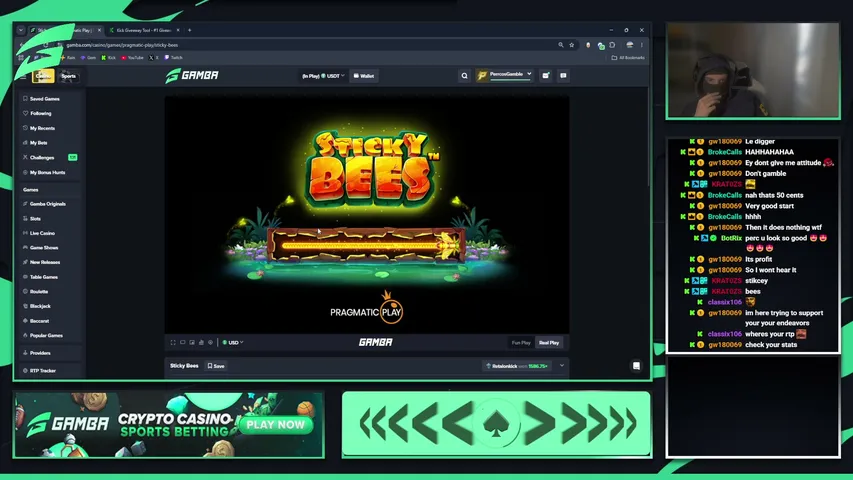Click BrokeCalls' HAHAHAHAHA chat username
This screenshot has height=480, width=853.
click(725, 152)
